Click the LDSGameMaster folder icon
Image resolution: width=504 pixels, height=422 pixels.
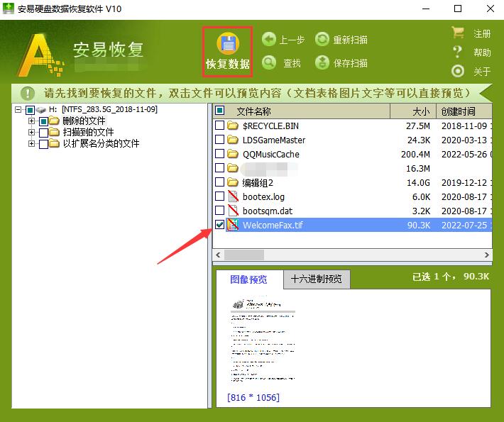[232, 140]
